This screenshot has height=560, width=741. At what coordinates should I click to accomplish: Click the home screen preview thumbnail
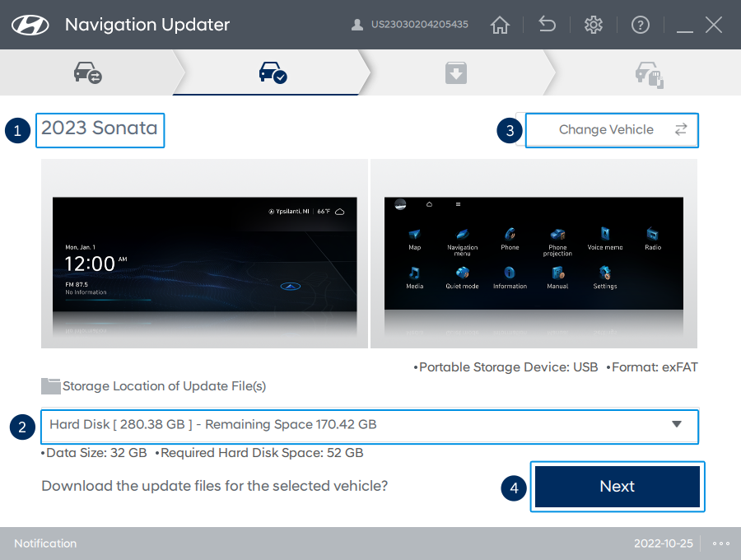204,254
